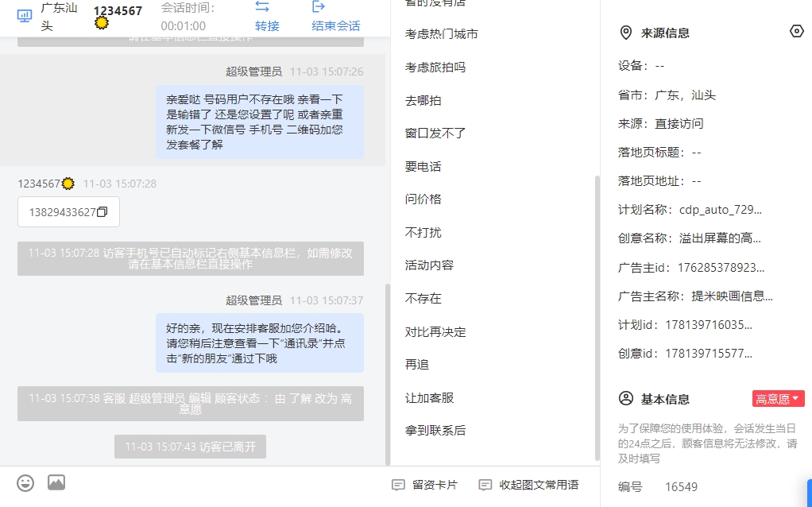This screenshot has width=812, height=507.
Task: Copy phone number 13829433627 with copy icon
Action: (x=102, y=212)
